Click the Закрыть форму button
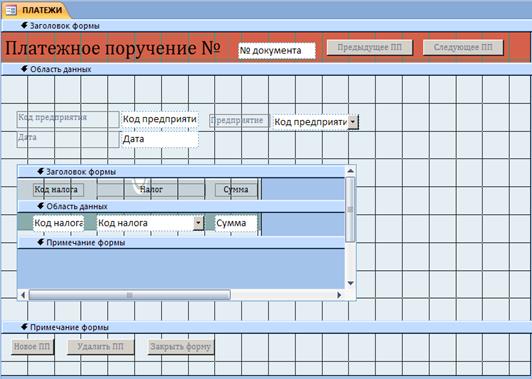This screenshot has width=532, height=379. [181, 347]
